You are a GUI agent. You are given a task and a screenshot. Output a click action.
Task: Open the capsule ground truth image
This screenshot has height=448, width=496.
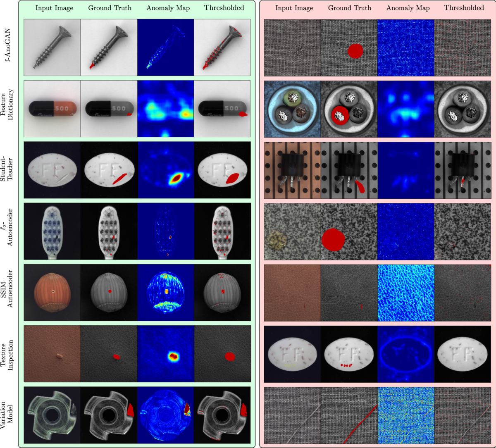109,109
